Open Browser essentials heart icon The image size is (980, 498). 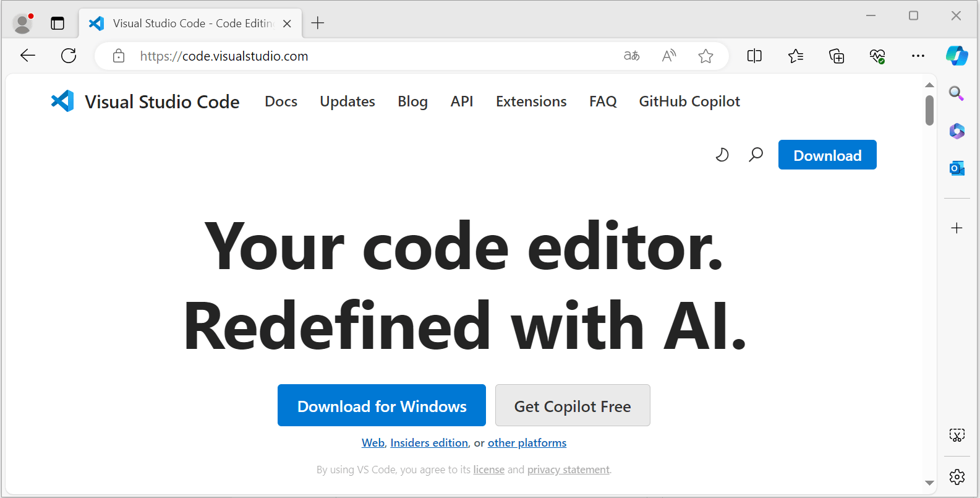click(x=877, y=56)
